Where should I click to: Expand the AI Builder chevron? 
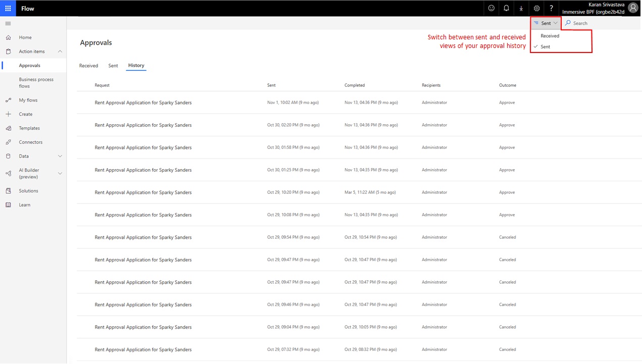click(x=60, y=173)
